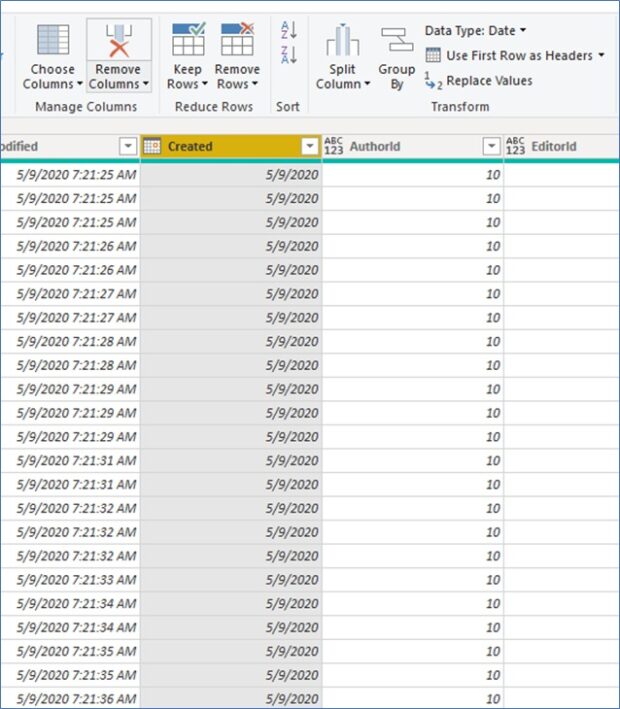The height and width of the screenshot is (709, 620).
Task: Click the date type icon in Created header
Action: (152, 146)
